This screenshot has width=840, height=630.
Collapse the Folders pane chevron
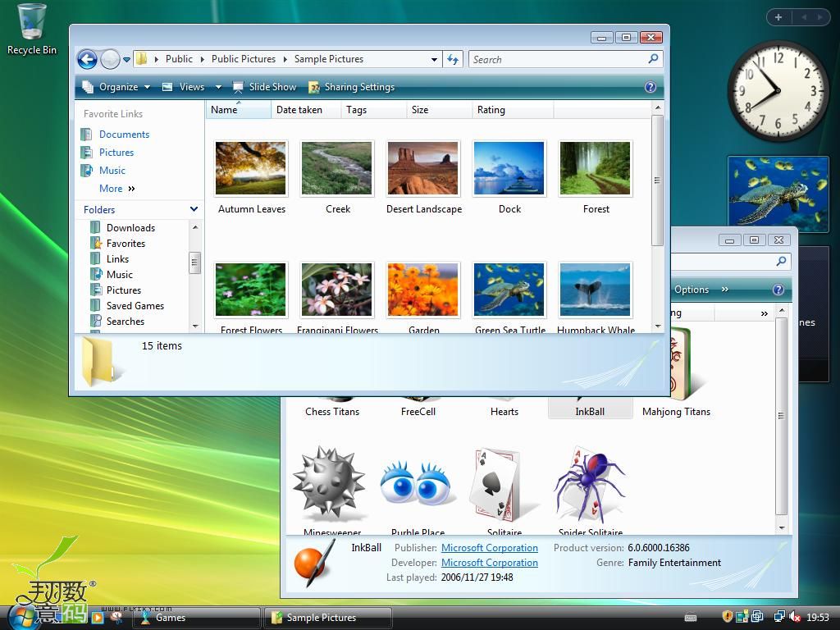pyautogui.click(x=194, y=209)
